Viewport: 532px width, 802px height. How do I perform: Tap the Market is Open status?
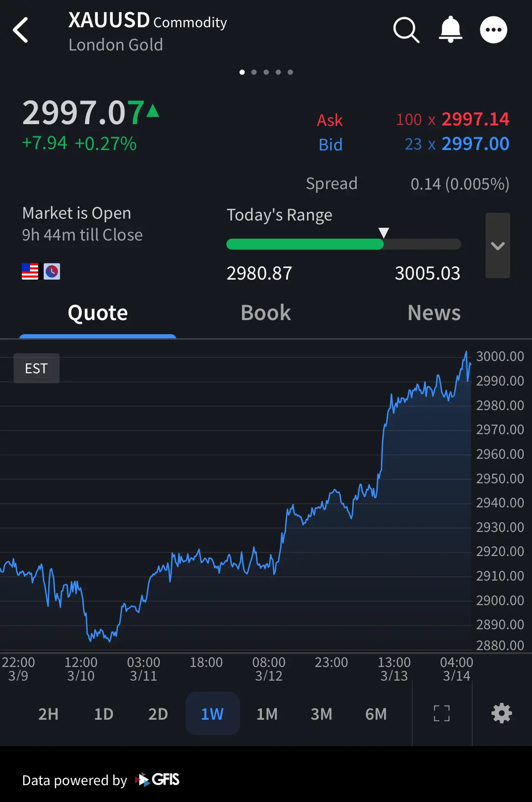tap(76, 213)
